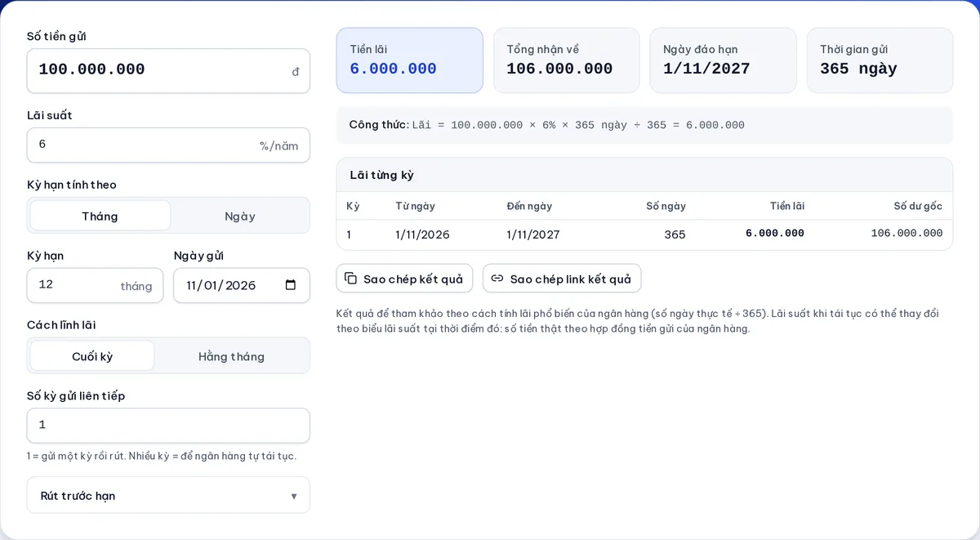Viewport: 980px width, 540px height.
Task: Click the Số dư gốc column header
Action: pos(918,206)
